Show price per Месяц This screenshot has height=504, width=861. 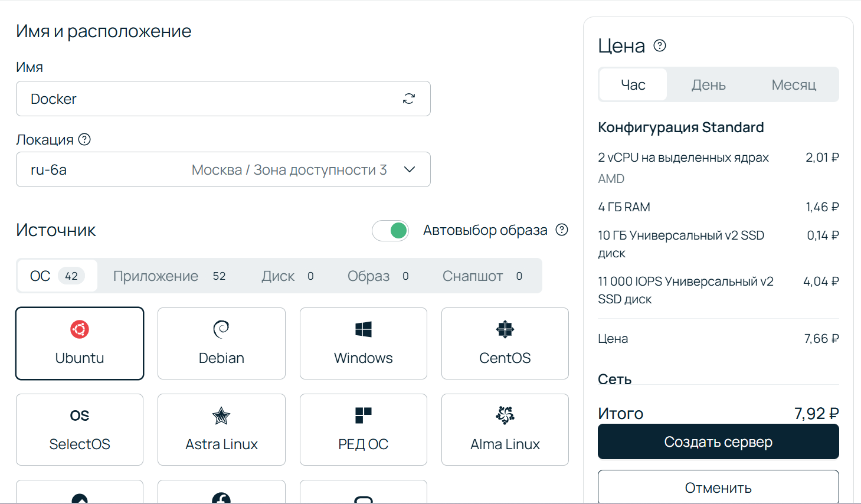794,84
